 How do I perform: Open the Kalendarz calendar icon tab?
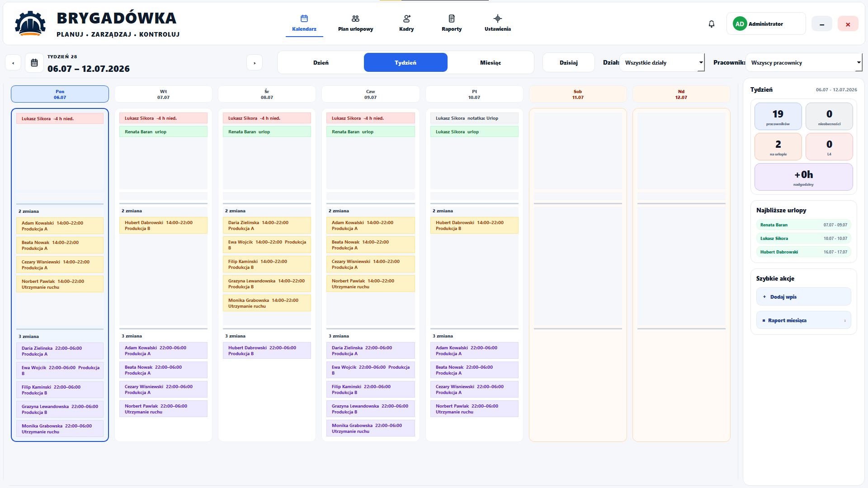click(304, 19)
